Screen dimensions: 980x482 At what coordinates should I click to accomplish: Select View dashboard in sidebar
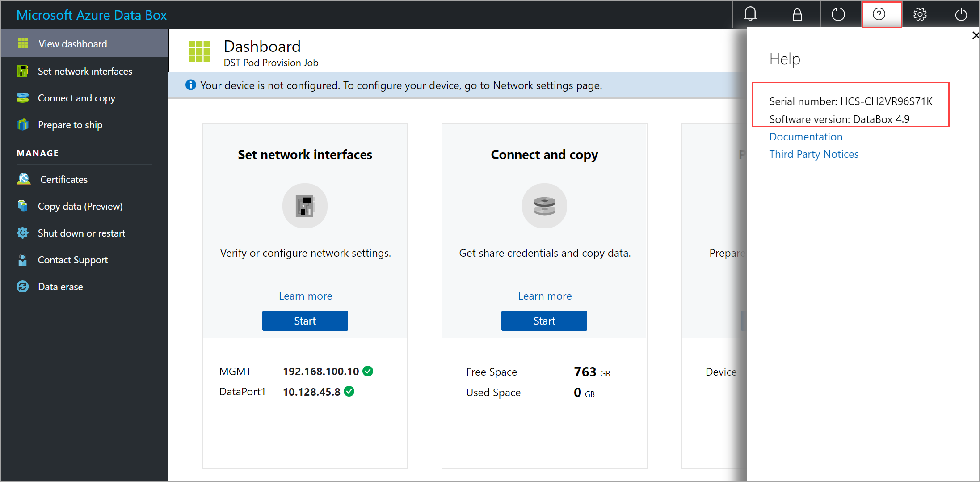click(x=72, y=44)
